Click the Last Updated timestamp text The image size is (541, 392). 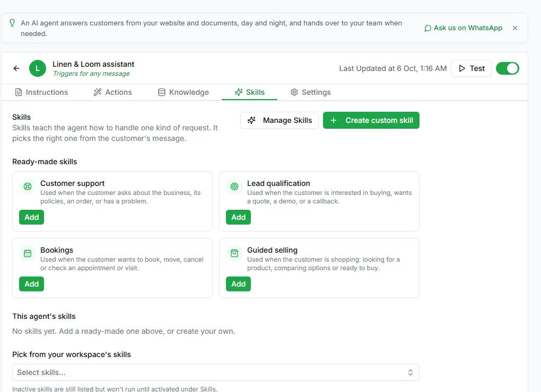pyautogui.click(x=392, y=68)
